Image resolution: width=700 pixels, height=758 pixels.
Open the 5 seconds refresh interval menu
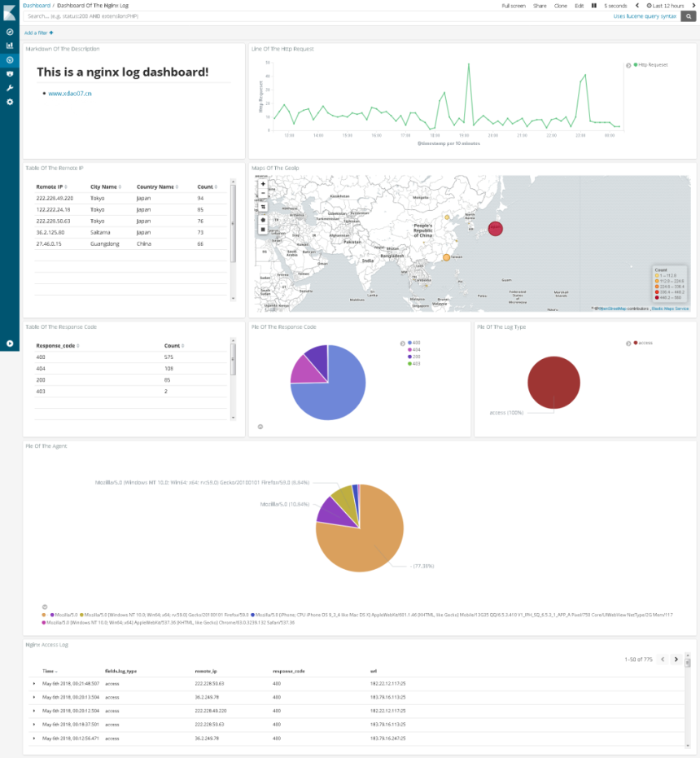(x=615, y=6)
